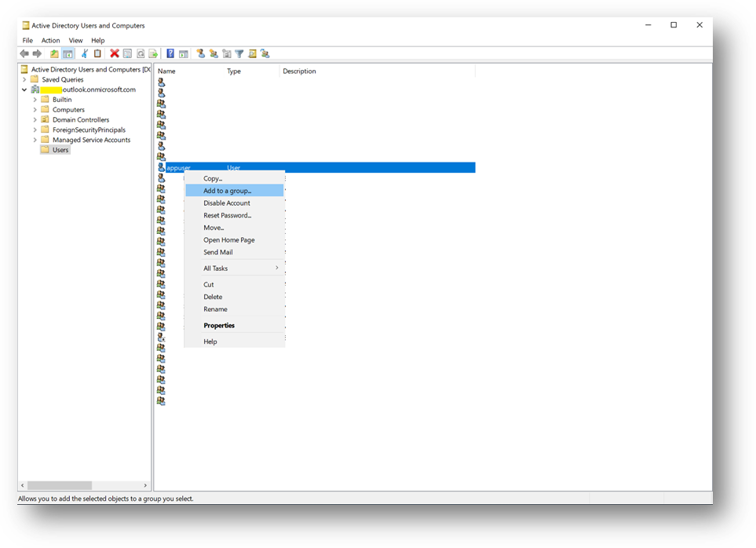Choose Disable Account in context menu
The height and width of the screenshot is (548, 756).
click(235, 203)
